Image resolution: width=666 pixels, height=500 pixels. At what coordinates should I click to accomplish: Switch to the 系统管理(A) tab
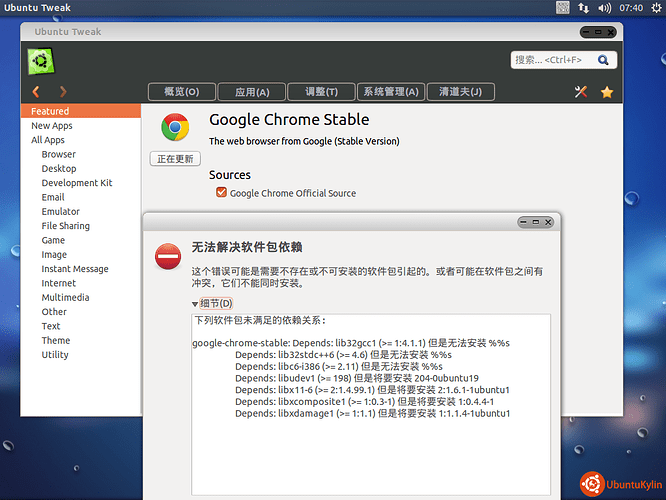pos(391,92)
